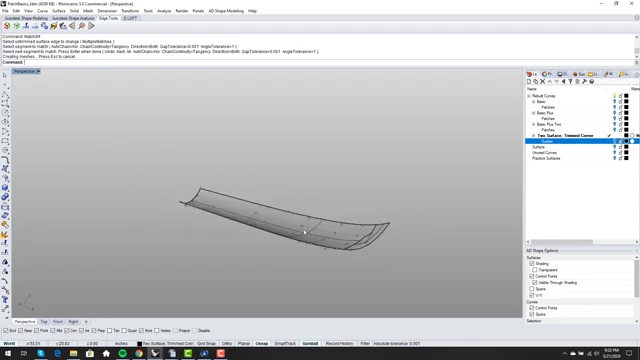Click the right-pointing triangle toolbar icon
The image size is (640, 360).
pyautogui.click(x=91, y=26)
